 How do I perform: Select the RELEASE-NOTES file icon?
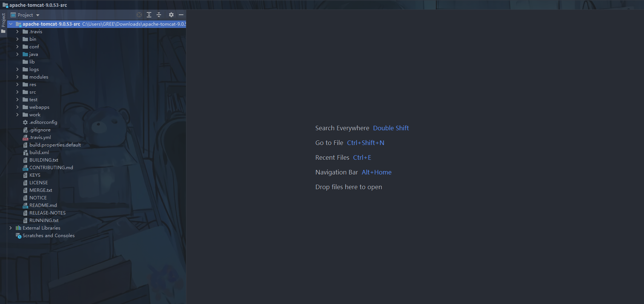25,213
